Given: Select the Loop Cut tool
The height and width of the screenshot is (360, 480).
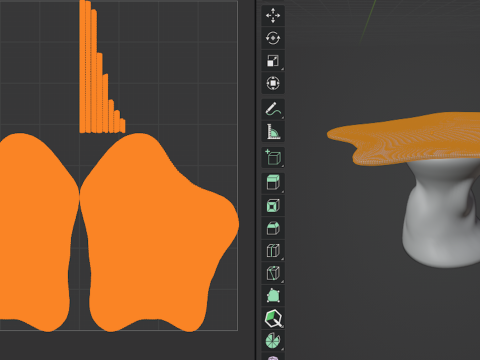Looking at the screenshot, I should pos(273,251).
